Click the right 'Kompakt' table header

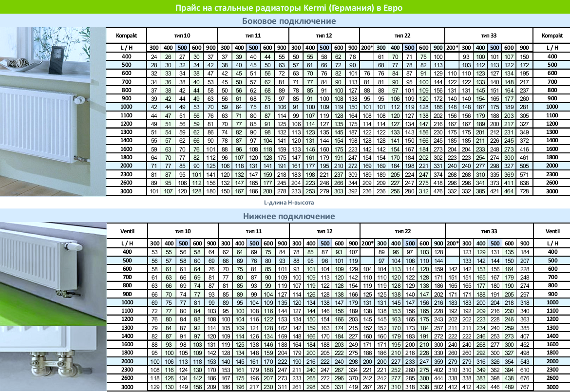coord(552,36)
